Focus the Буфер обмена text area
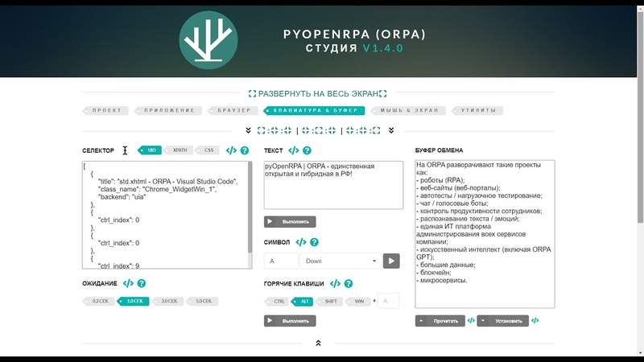644x362 pixels. [x=485, y=234]
